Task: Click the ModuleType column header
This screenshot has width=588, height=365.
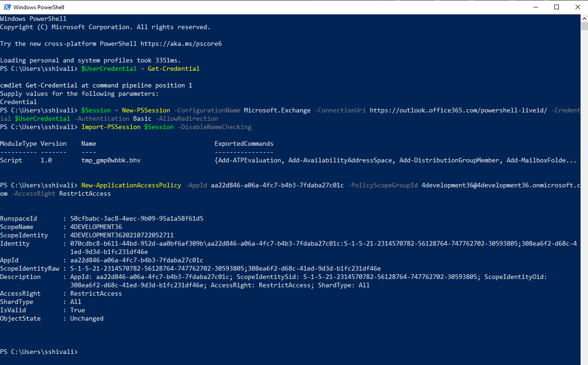Action: pyautogui.click(x=18, y=143)
